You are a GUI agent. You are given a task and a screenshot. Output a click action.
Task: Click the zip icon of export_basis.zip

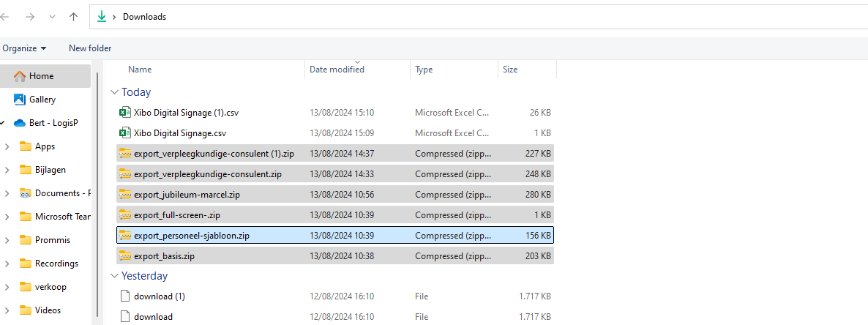point(124,256)
